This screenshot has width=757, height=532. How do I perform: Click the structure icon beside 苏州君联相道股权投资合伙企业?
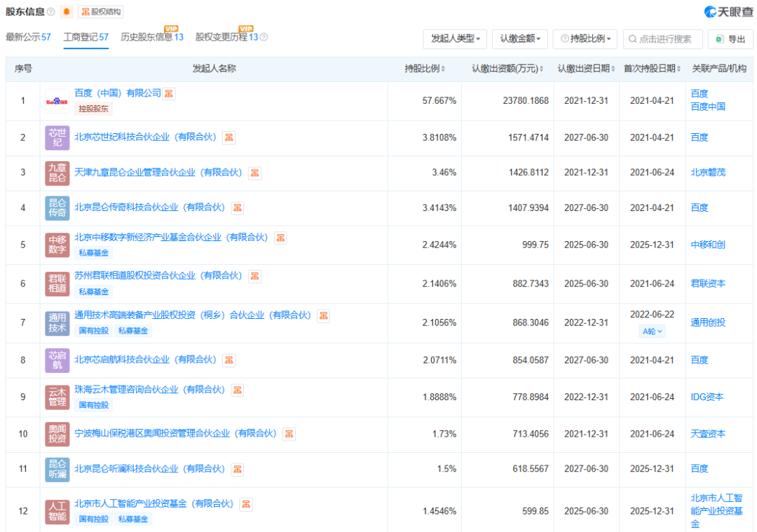254,276
